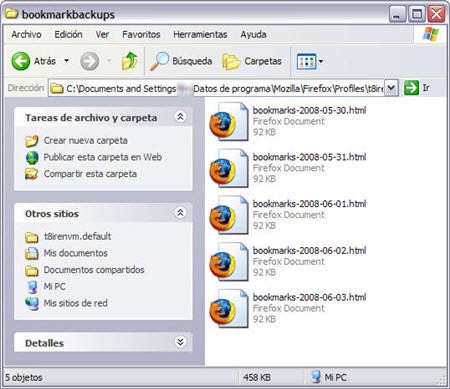The height and width of the screenshot is (389, 450).
Task: Open the Edición menu
Action: click(68, 34)
